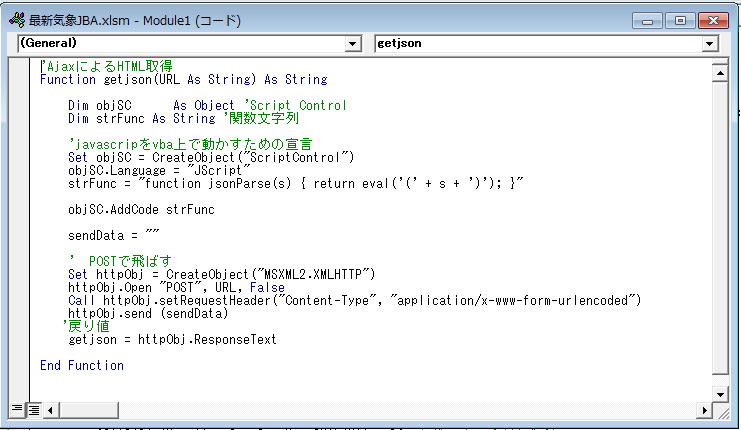Click the Procedure View button

point(16,409)
